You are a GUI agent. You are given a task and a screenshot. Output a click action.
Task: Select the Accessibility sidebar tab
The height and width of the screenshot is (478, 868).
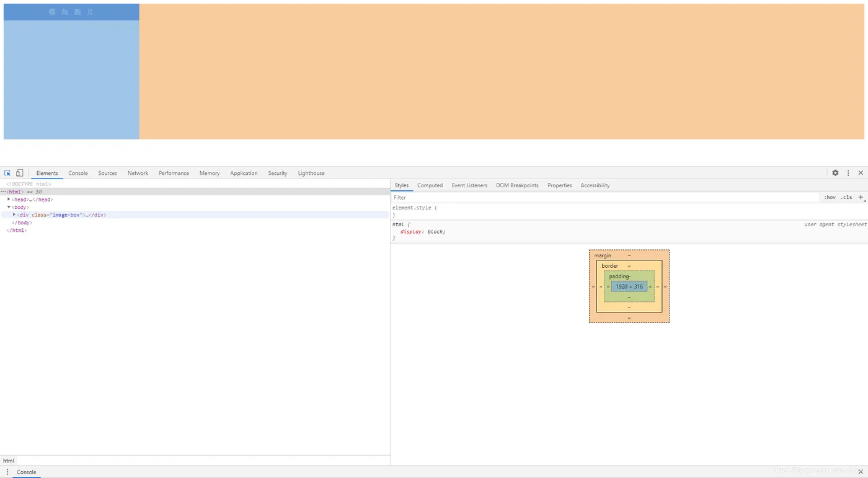pyautogui.click(x=595, y=185)
